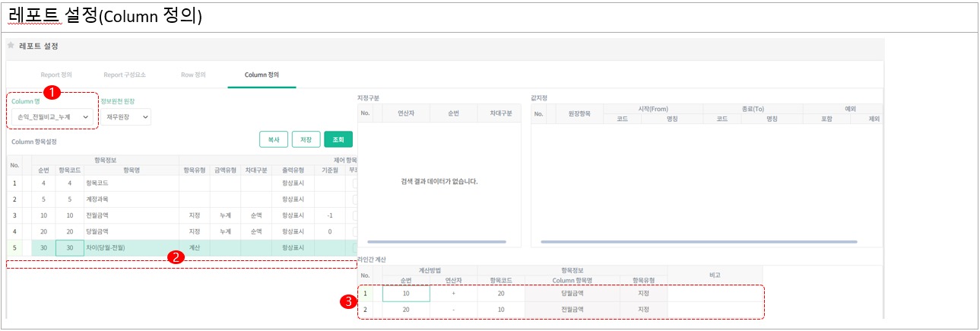Toggle the checkbox in the 전월금액 row
Viewport: 980px width, 331px height.
[354, 215]
